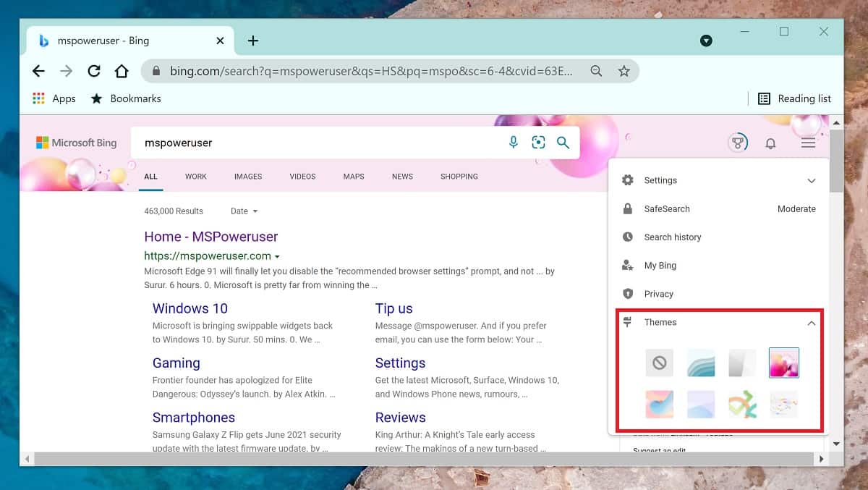Switch to the VIDEOS search tab
868x490 pixels.
point(302,177)
